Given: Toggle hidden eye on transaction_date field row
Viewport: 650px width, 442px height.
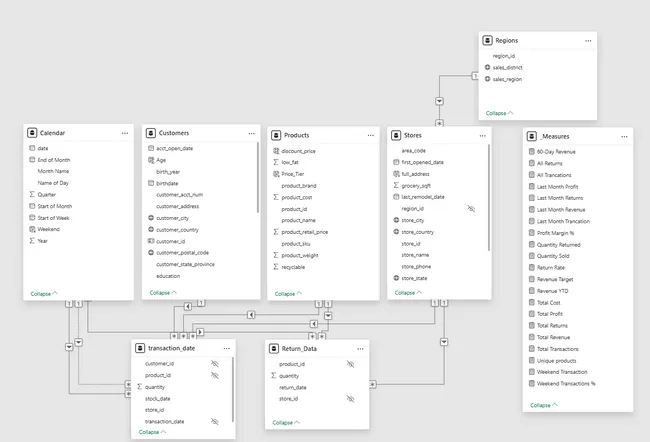Looking at the screenshot, I should (x=215, y=421).
